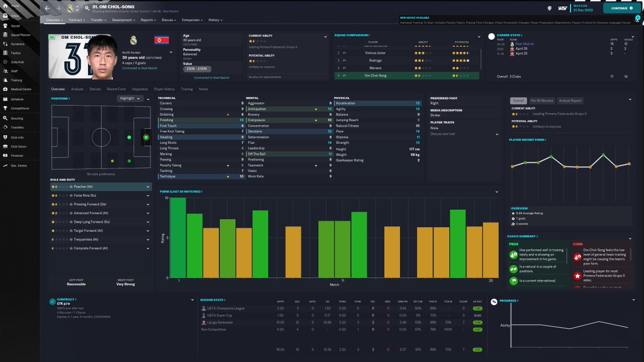Image resolution: width=644 pixels, height=362 pixels.
Task: Open the Tactics sidebar icon
Action: coord(5,53)
